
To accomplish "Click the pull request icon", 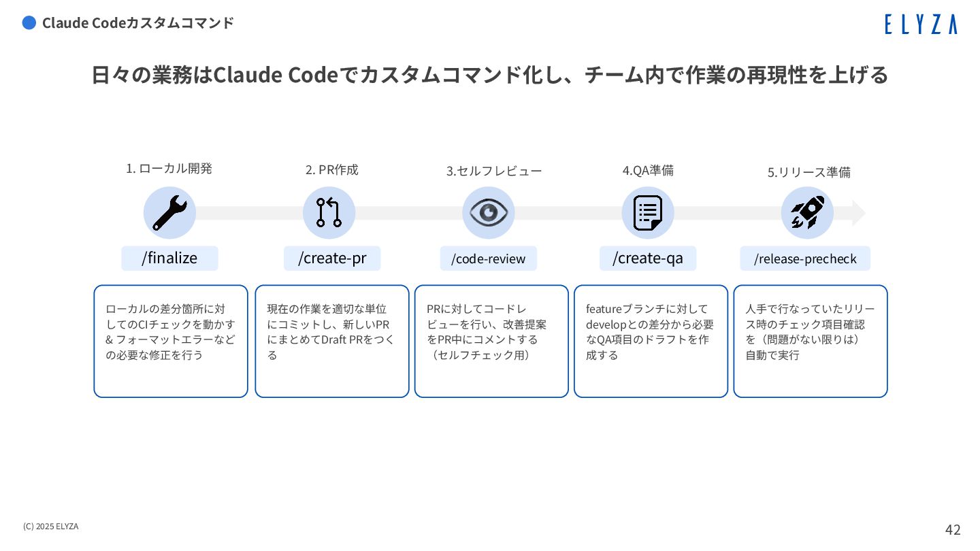I will click(329, 213).
